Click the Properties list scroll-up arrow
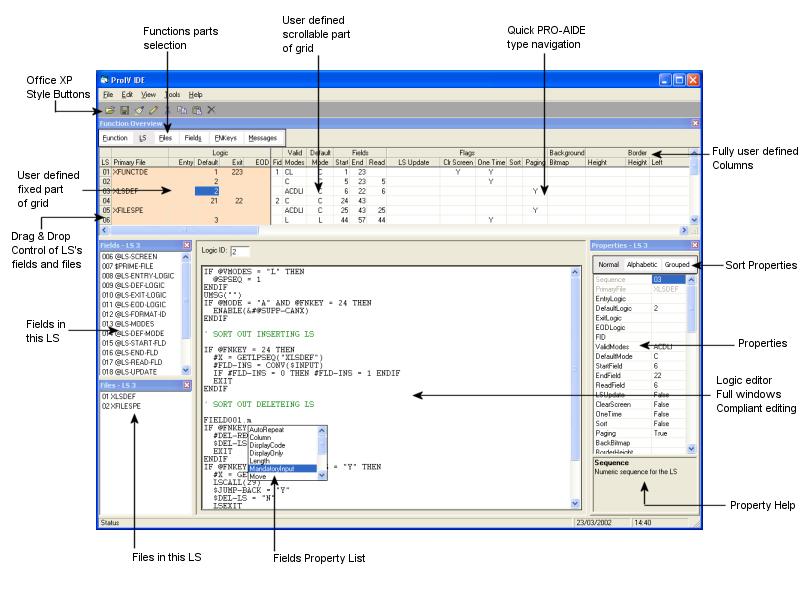 coord(691,280)
